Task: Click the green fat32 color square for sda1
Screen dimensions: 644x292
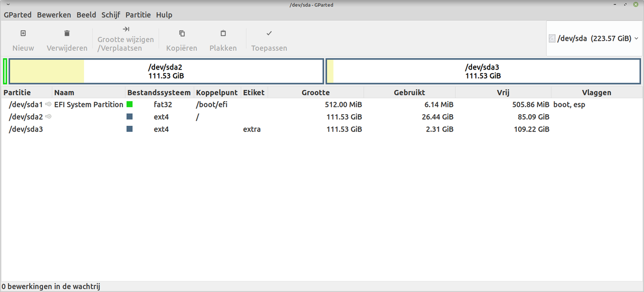Action: pos(130,104)
